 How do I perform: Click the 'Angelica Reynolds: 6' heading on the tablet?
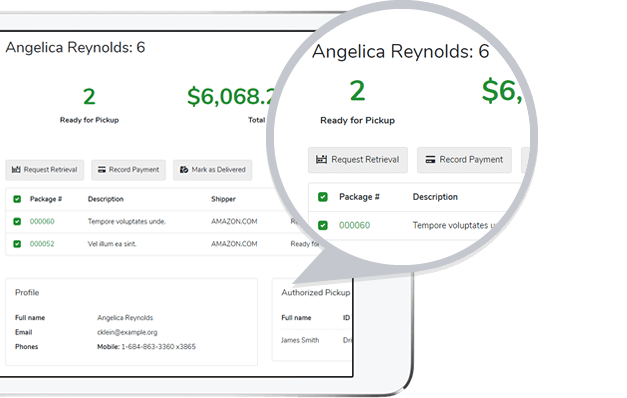tap(75, 48)
